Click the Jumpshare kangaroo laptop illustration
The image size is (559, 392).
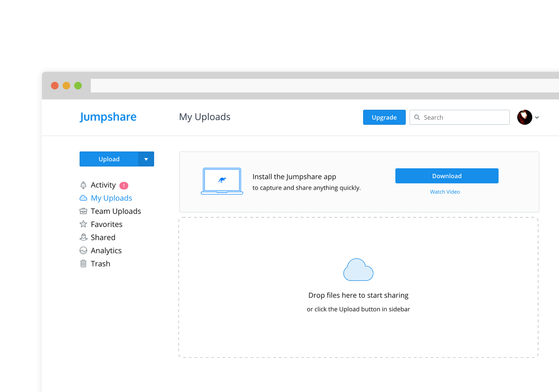[x=222, y=181]
